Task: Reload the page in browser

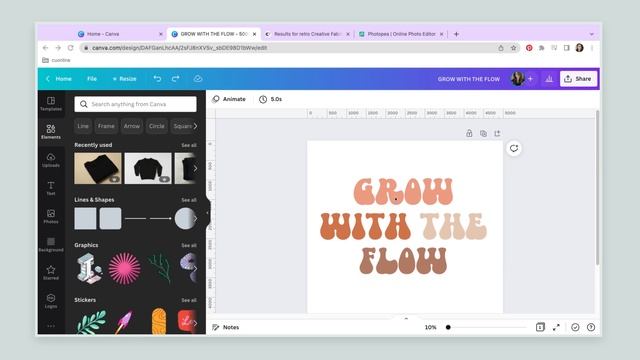Action: (x=71, y=48)
